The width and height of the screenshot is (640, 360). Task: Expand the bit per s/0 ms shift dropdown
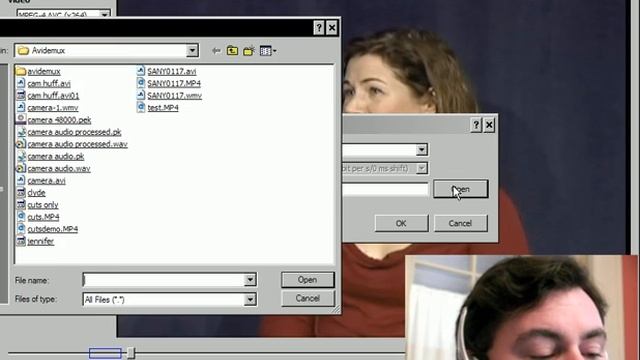(x=422, y=168)
